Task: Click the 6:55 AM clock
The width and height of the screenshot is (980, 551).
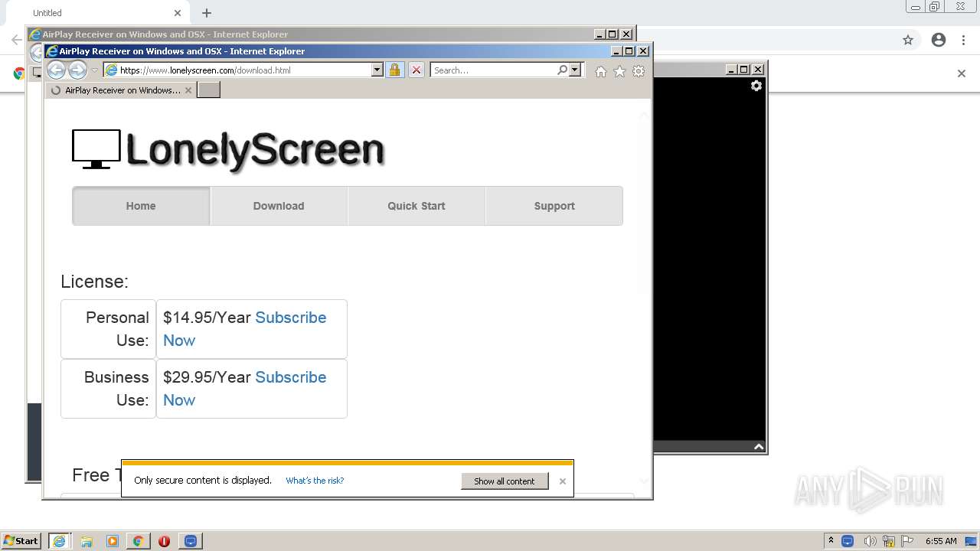Action: (x=941, y=541)
